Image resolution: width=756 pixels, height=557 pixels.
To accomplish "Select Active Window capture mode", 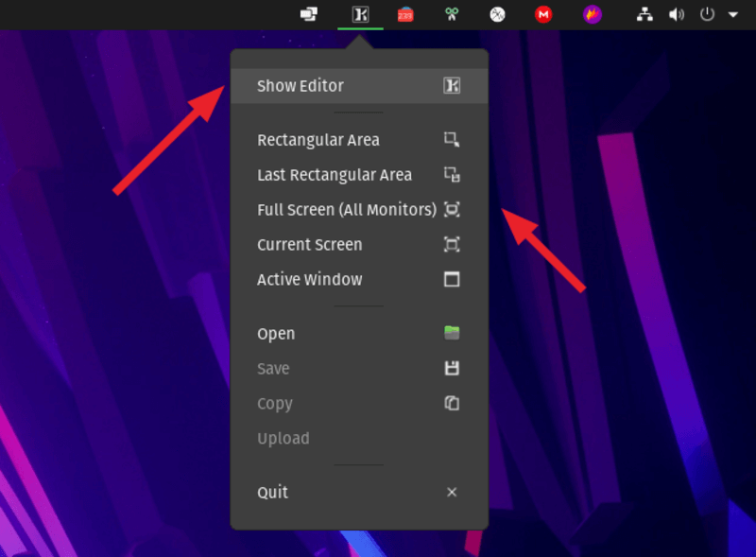I will (x=309, y=280).
